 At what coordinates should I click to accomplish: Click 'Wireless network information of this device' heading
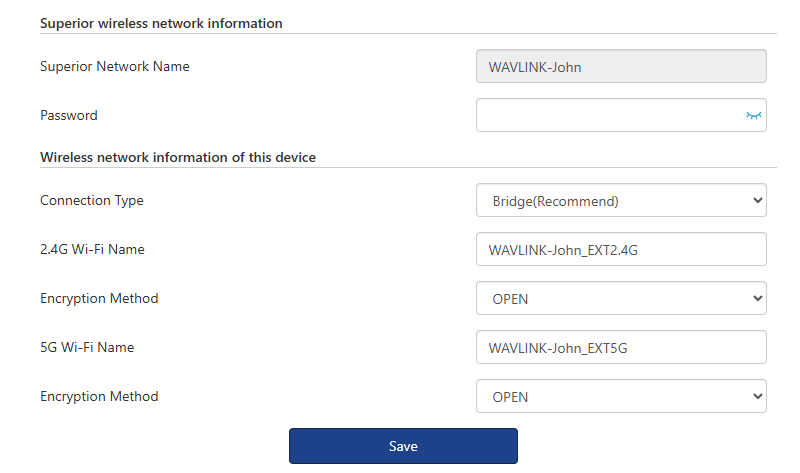click(178, 157)
